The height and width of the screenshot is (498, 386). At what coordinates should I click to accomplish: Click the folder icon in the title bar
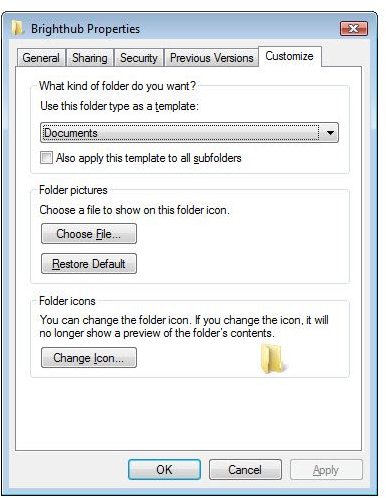(x=17, y=28)
